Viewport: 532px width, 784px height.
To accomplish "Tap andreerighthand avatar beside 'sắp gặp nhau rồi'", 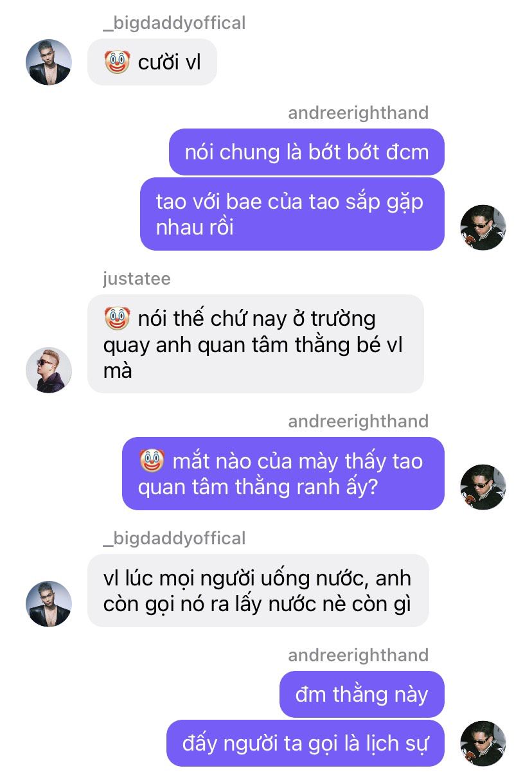I will pyautogui.click(x=483, y=227).
